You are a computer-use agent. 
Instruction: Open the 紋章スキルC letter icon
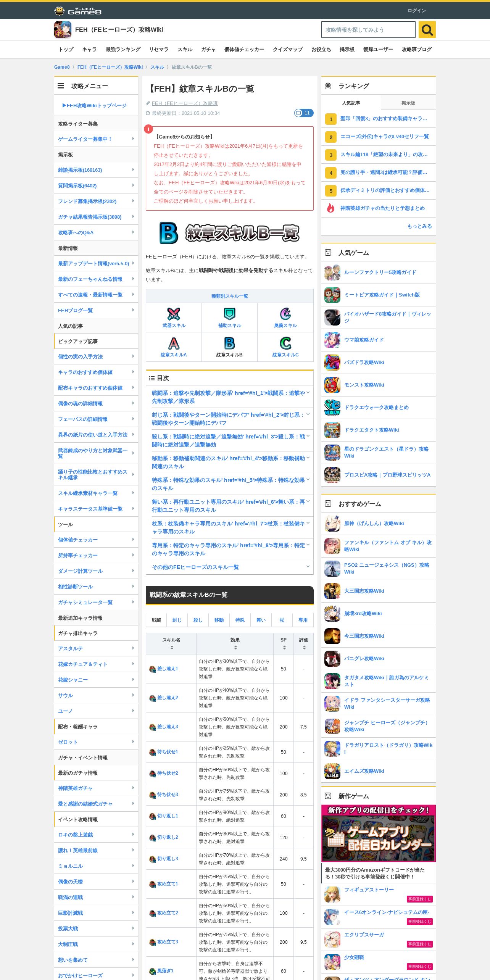(x=285, y=343)
